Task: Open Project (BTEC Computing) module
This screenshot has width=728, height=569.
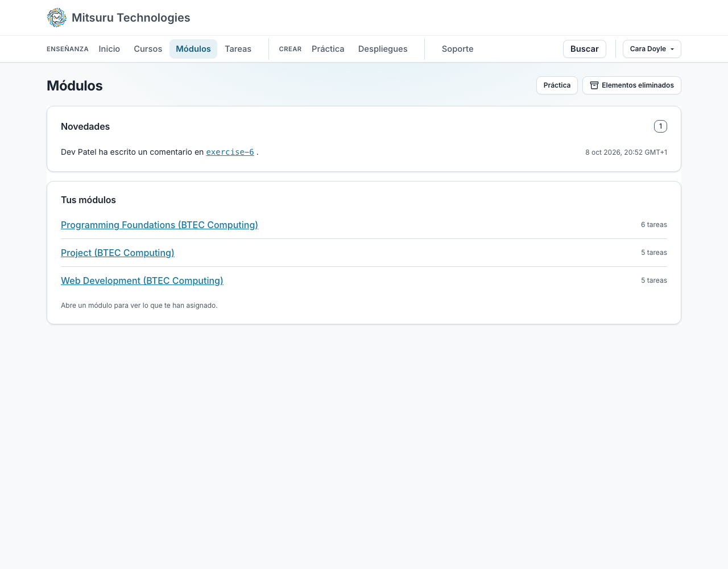Action: tap(118, 253)
